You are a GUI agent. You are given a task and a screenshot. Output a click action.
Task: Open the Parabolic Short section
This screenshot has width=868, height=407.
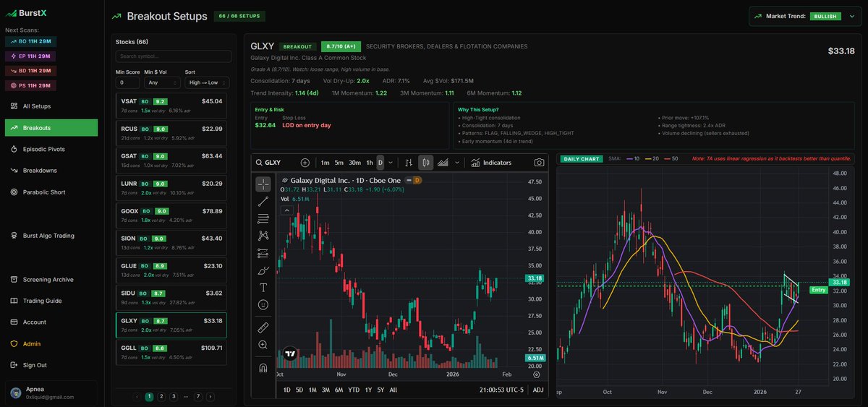click(x=51, y=192)
